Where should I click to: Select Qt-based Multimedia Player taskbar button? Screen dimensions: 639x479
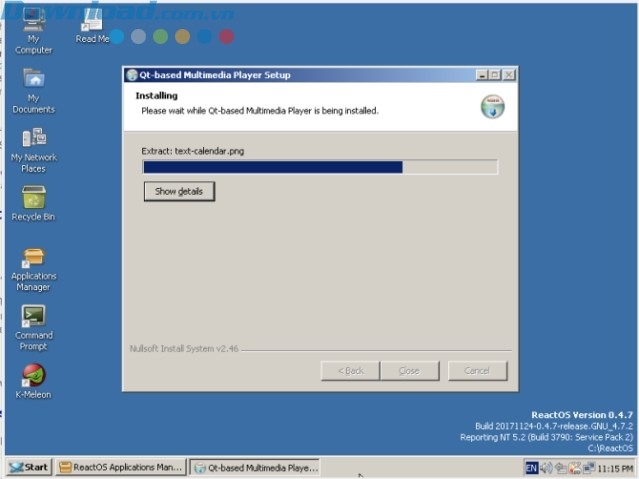click(256, 468)
